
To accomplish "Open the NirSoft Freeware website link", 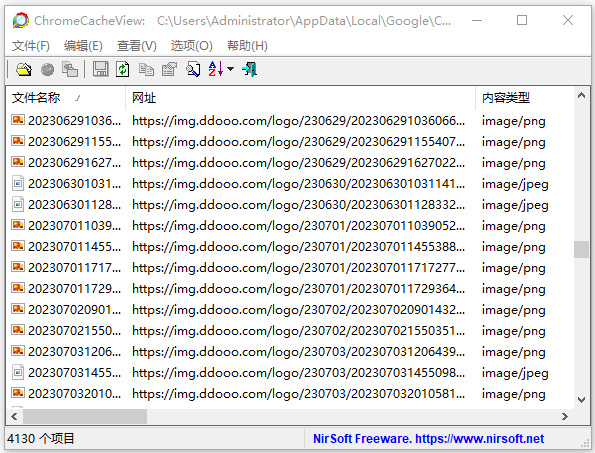I will coord(428,439).
